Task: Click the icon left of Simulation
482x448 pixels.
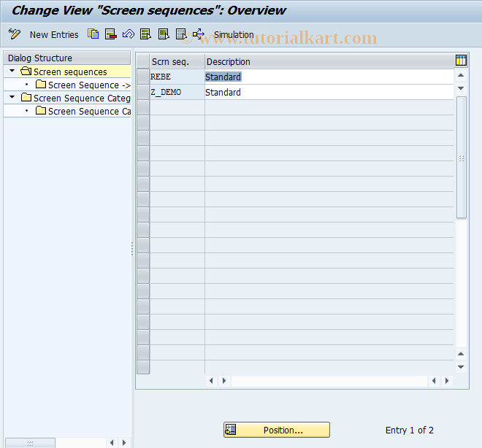Action: pyautogui.click(x=199, y=34)
